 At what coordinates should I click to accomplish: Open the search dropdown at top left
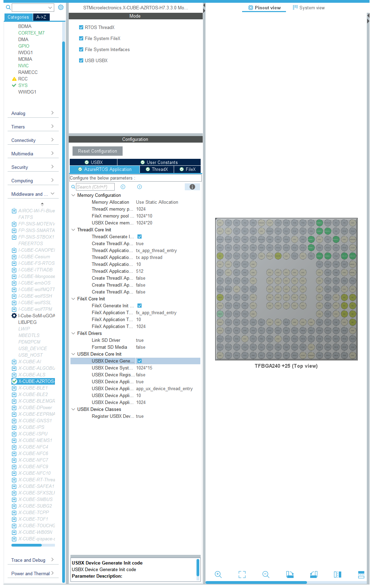50,7
